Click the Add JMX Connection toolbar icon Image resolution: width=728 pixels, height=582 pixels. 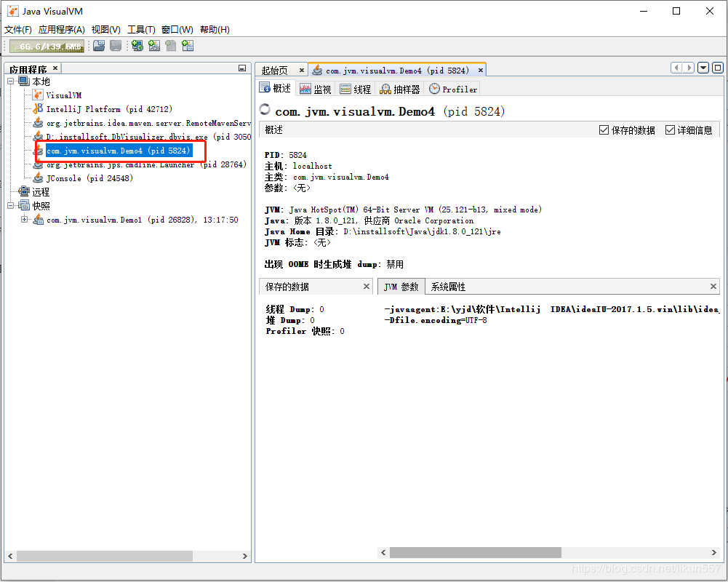click(x=154, y=46)
